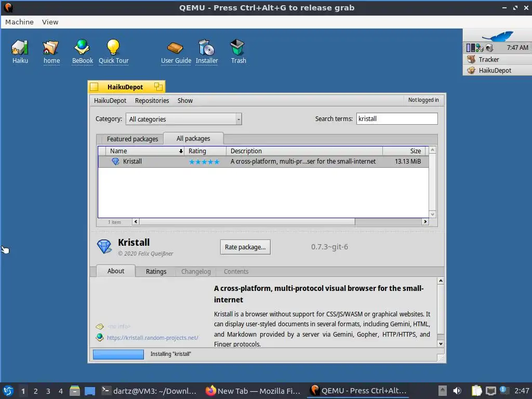Switch to Tracker in the Deskbar
The image size is (532, 399).
[x=497, y=59]
